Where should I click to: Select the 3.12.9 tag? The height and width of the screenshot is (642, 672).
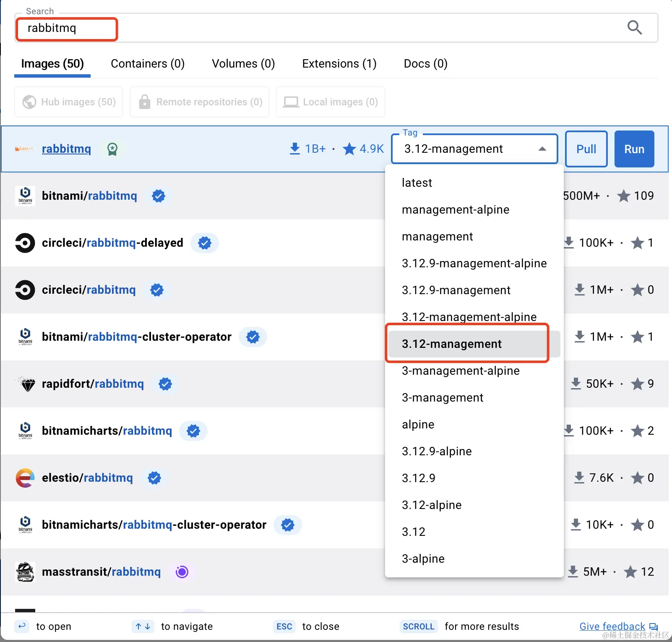(x=474, y=478)
